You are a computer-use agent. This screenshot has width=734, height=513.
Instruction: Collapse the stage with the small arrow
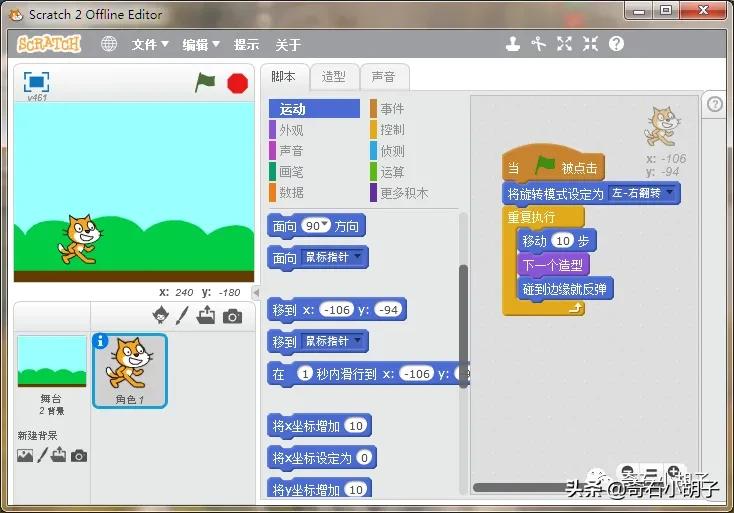pos(256,293)
